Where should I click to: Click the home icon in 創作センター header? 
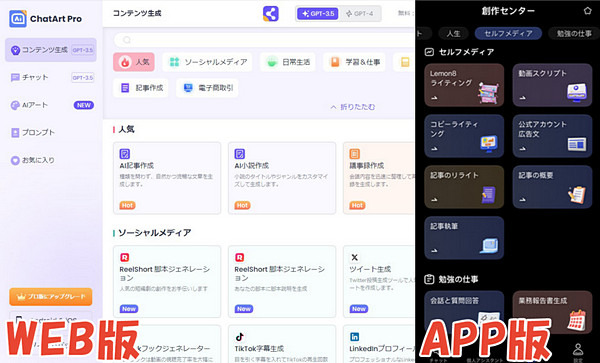587,11
